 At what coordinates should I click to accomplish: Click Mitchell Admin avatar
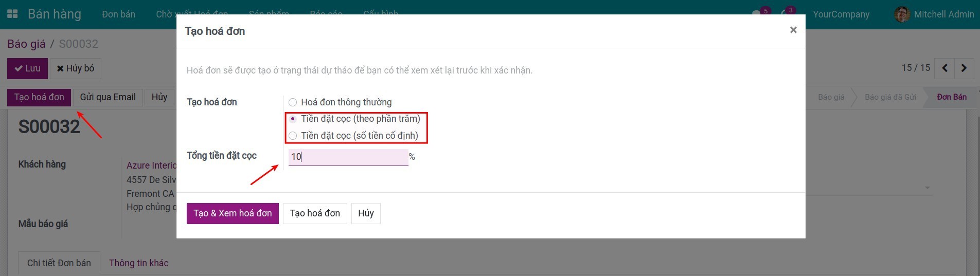[902, 14]
